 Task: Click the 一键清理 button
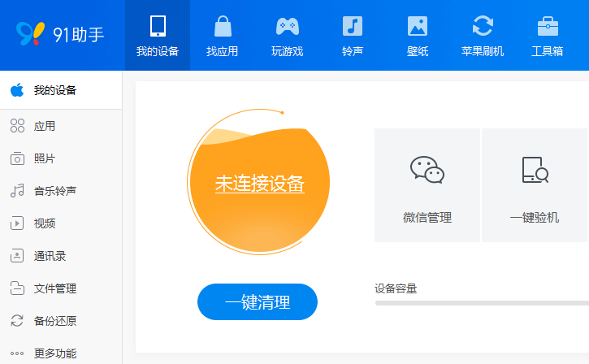click(x=258, y=302)
